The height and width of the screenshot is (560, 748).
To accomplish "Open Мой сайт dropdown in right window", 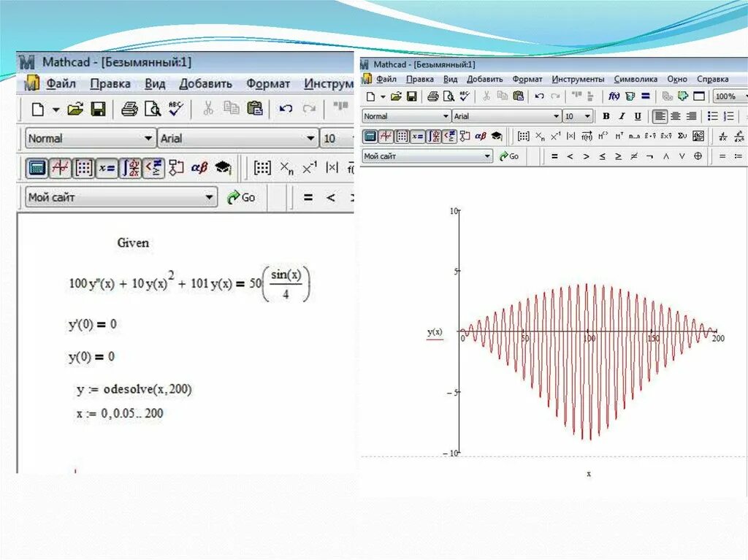I will (x=427, y=156).
